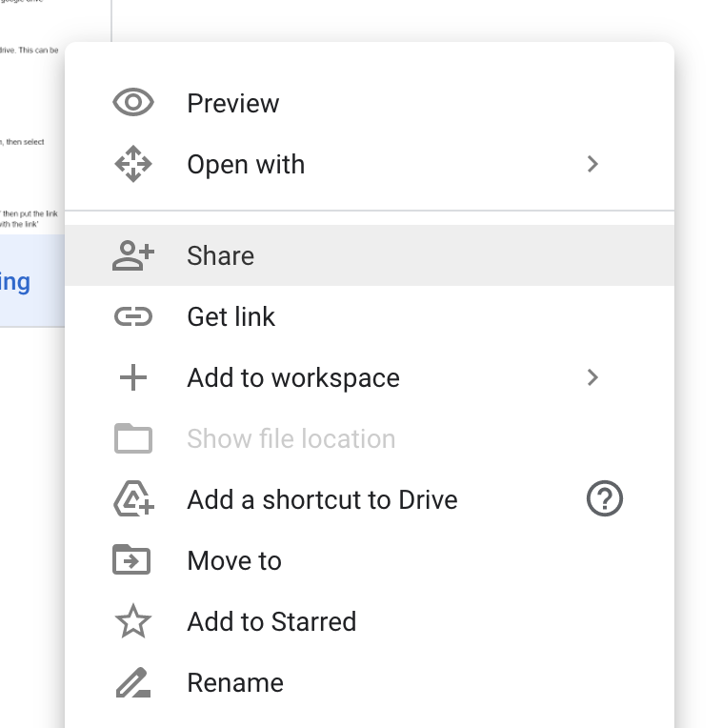Image resolution: width=722 pixels, height=728 pixels.
Task: Choose Move to from the menu
Action: (370, 560)
